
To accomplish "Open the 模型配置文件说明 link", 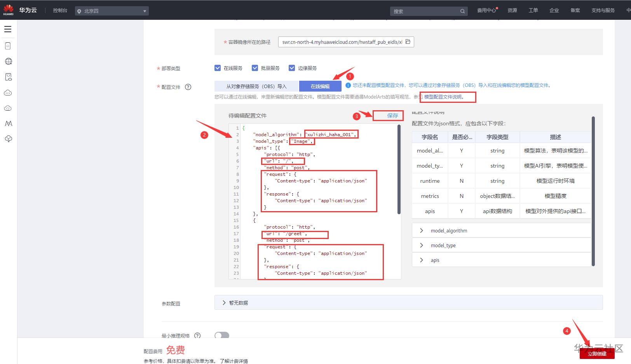I will point(444,97).
